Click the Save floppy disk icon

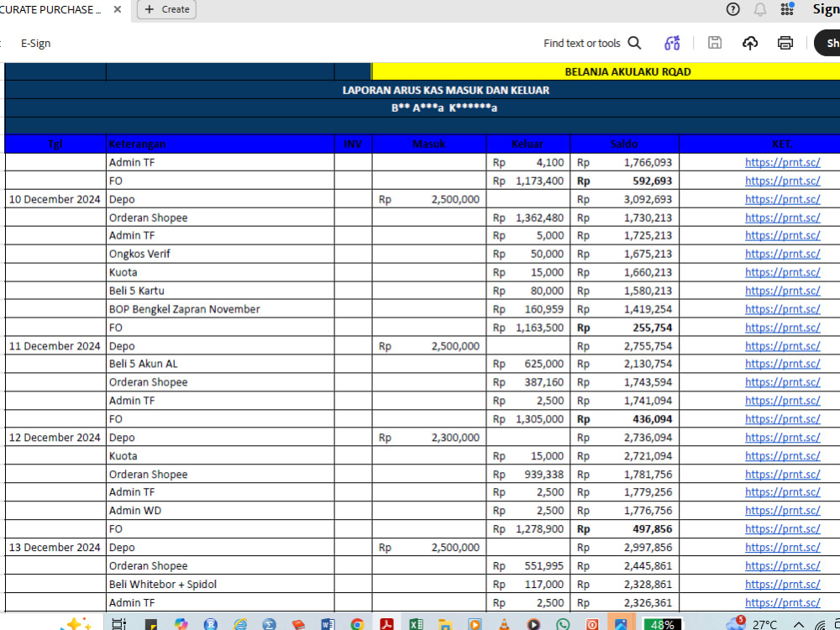[715, 43]
